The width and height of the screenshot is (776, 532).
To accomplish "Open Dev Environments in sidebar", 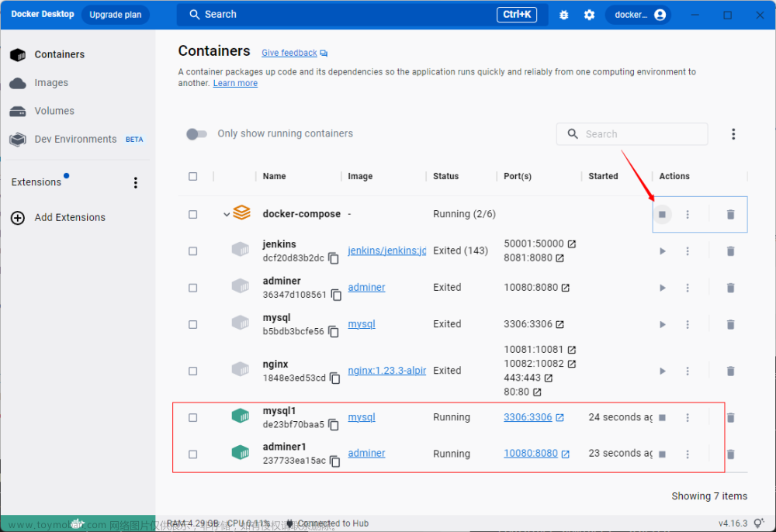I will click(x=75, y=140).
